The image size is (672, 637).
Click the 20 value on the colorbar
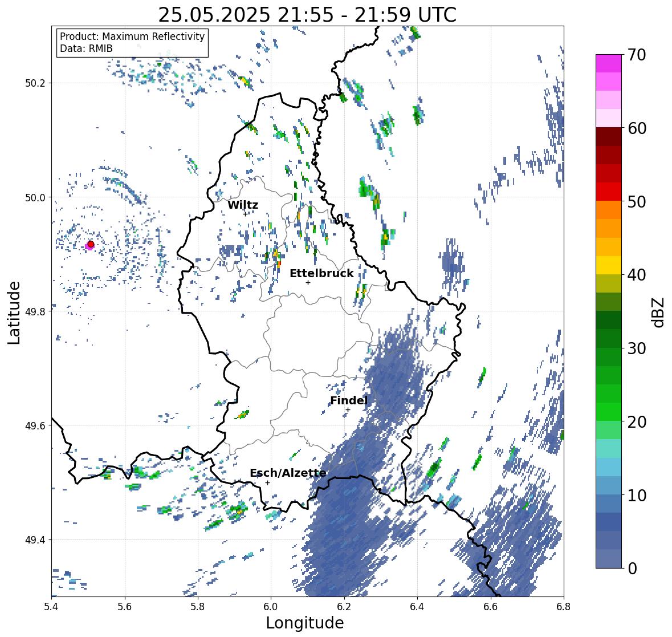pos(637,421)
